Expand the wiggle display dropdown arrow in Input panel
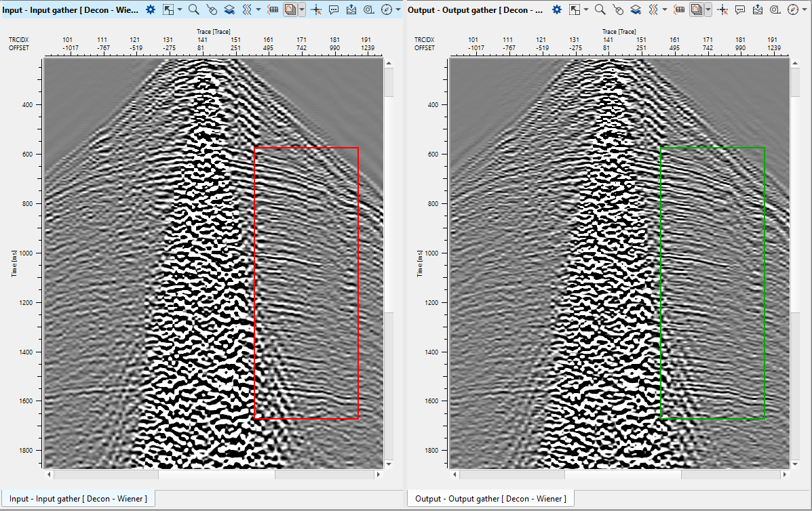 pyautogui.click(x=258, y=9)
